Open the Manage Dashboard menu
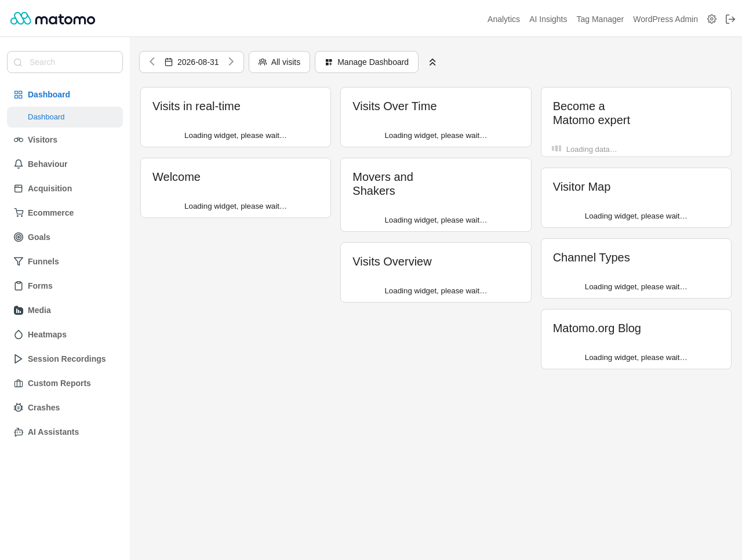 pyautogui.click(x=366, y=62)
